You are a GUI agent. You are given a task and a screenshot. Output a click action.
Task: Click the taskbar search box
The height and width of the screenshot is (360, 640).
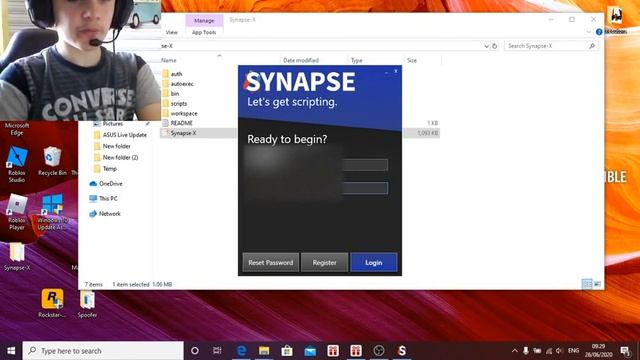click(x=103, y=351)
